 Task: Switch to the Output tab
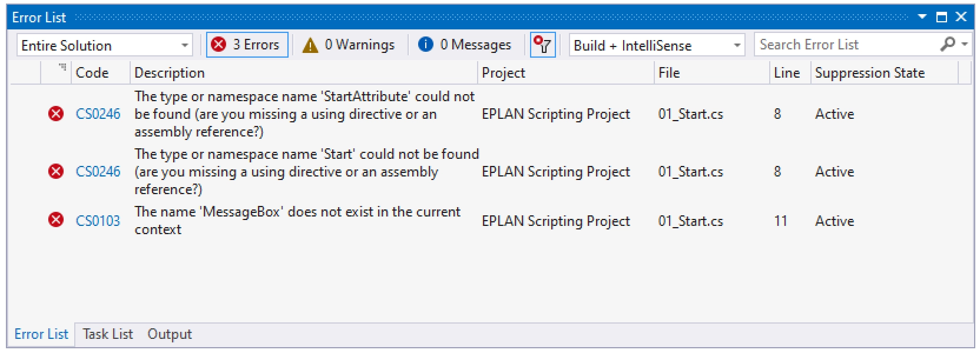(x=170, y=334)
